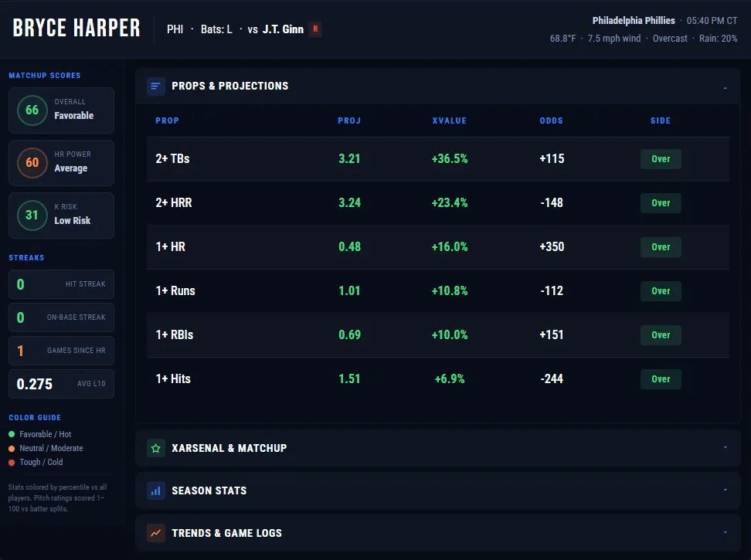This screenshot has width=751, height=560.
Task: Click the orange Neutral / Moderate dot
Action: pos(12,449)
